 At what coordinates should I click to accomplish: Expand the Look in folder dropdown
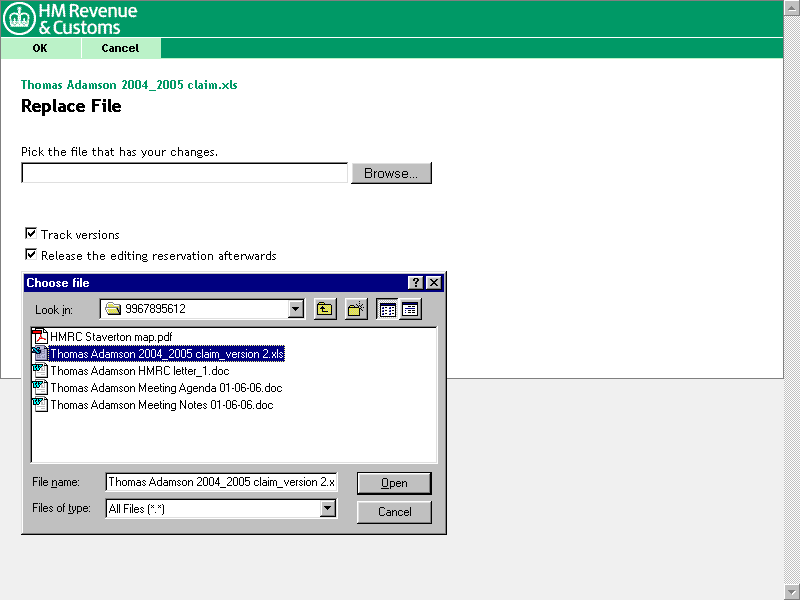coord(295,309)
